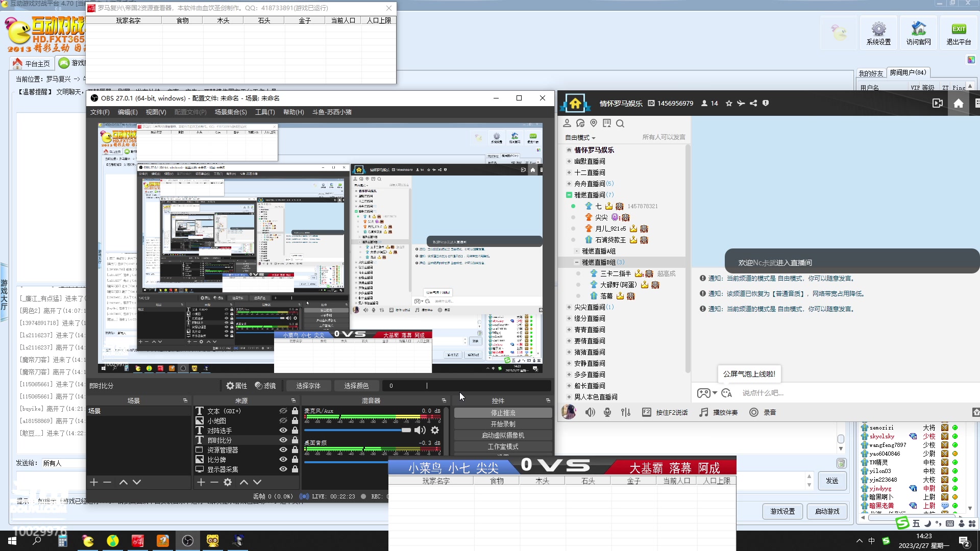The image size is (980, 551).
Task: Open OBS 文件(F) menu
Action: tap(100, 112)
